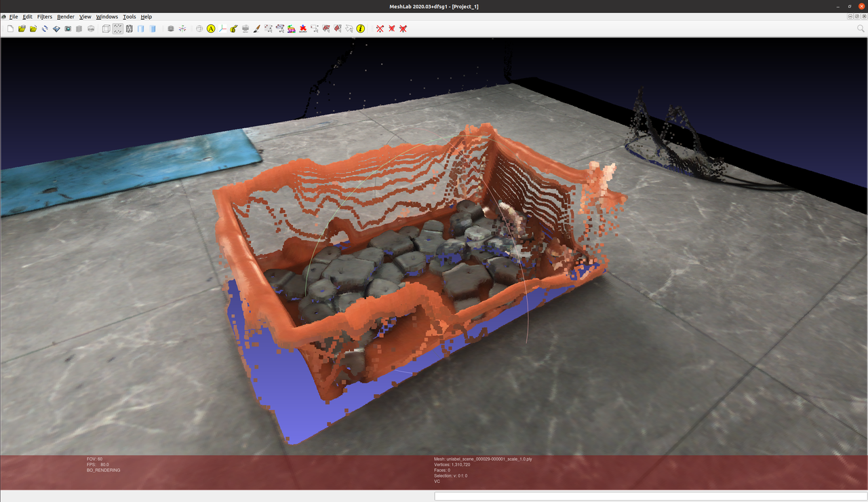Select the yellow 'A' annotation tool

click(x=211, y=28)
